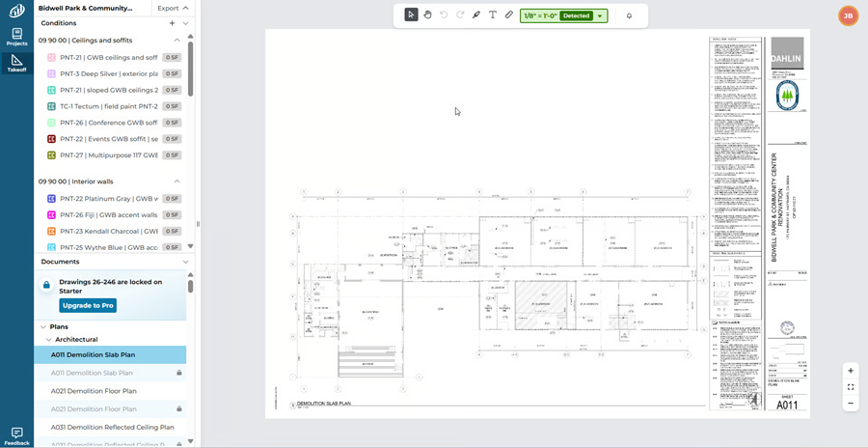Click the redo arrow icon
Screen dimensions: 868x448
pyautogui.click(x=460, y=15)
